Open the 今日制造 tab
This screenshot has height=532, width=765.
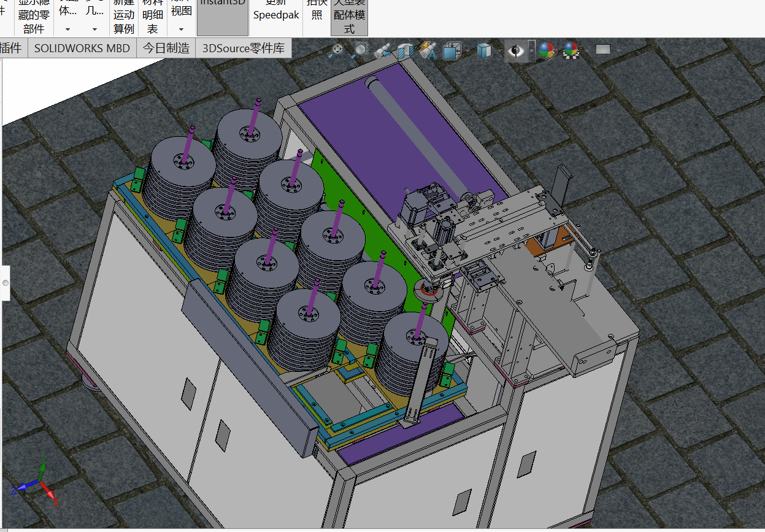166,48
